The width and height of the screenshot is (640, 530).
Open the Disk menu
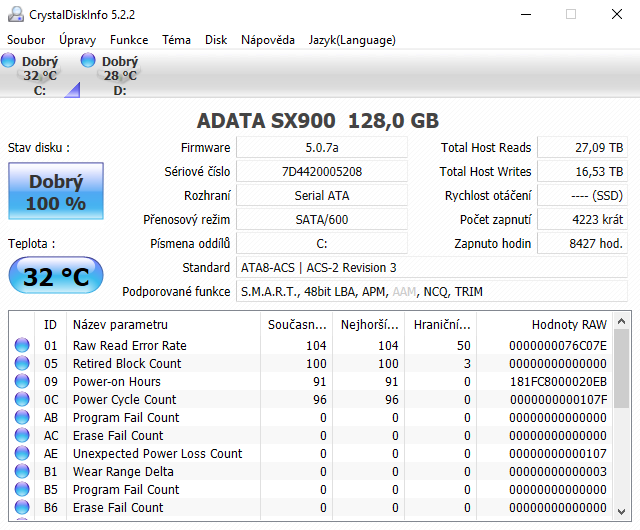[x=216, y=40]
